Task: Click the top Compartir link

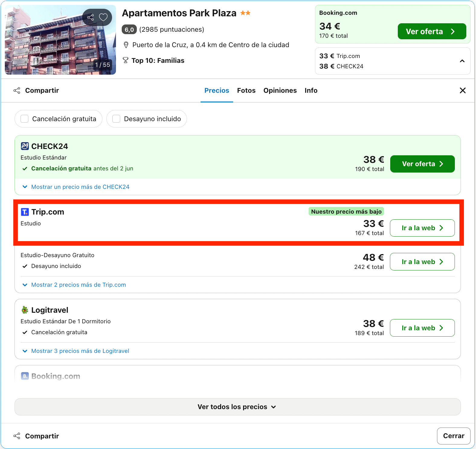Action: click(42, 90)
